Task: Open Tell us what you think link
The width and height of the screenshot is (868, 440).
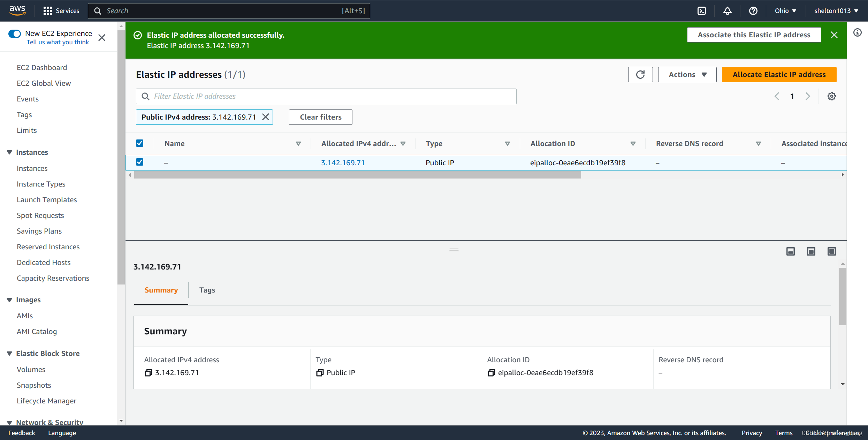Action: 58,42
